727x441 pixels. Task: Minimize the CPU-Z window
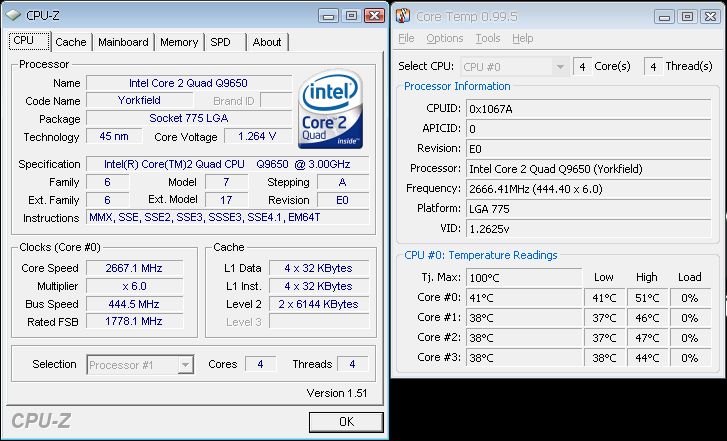click(x=329, y=16)
